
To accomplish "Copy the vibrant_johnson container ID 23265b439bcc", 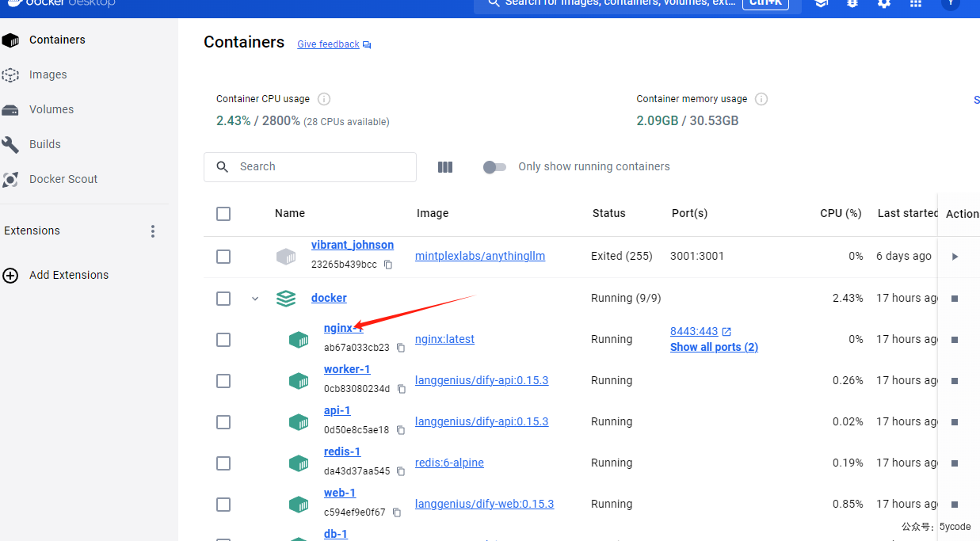I will pos(388,265).
